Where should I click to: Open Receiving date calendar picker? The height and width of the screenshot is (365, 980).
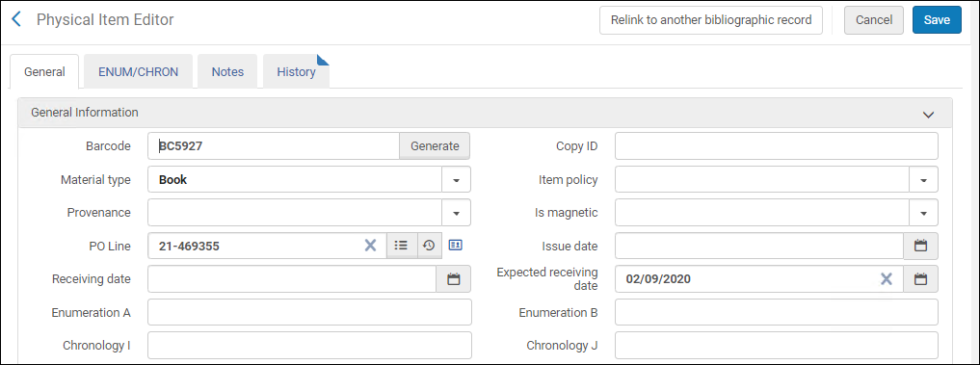click(454, 278)
